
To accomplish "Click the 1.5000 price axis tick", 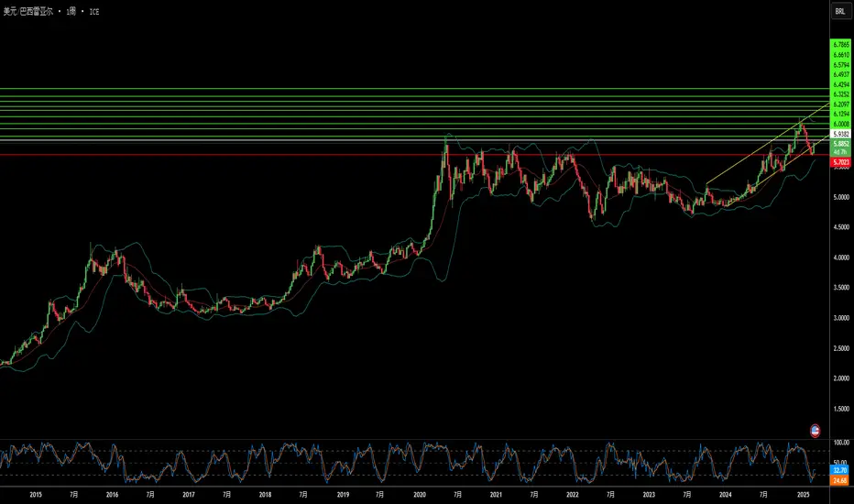I will click(841, 409).
